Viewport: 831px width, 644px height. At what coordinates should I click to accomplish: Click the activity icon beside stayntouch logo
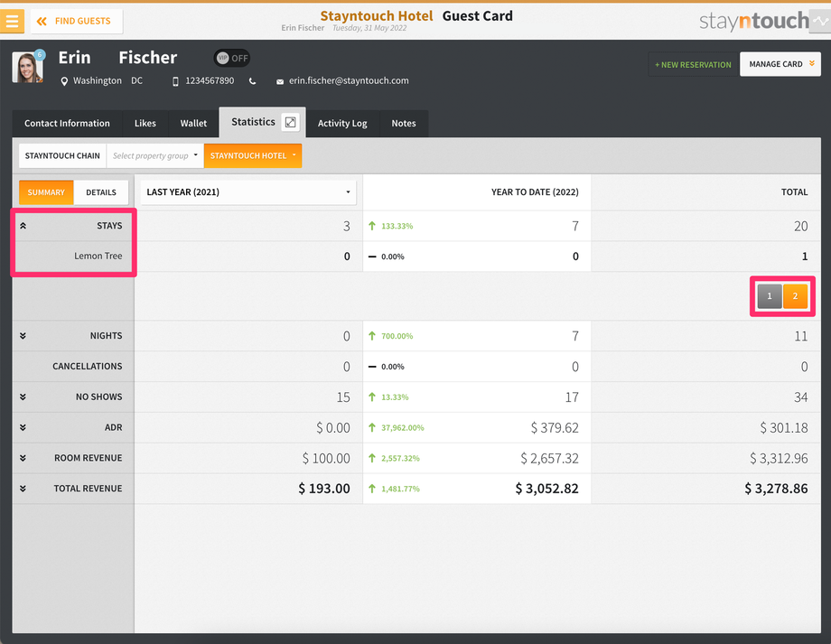[820, 21]
